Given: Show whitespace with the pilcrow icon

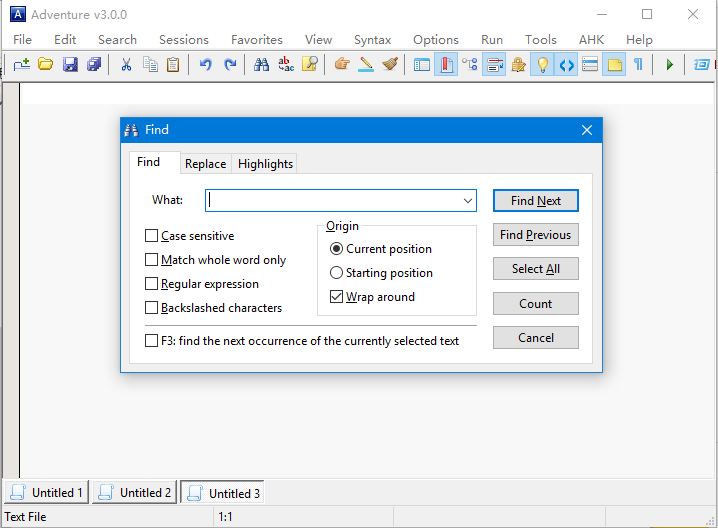Looking at the screenshot, I should tap(638, 65).
